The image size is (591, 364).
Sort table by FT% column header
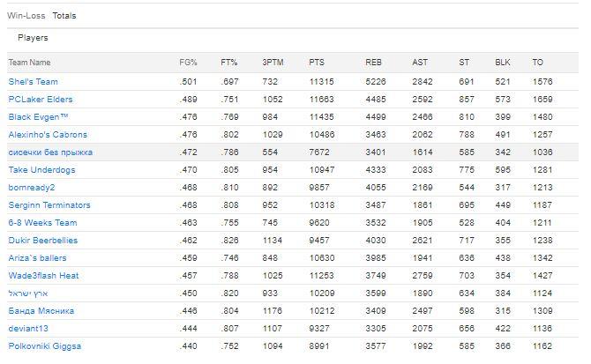pyautogui.click(x=229, y=63)
